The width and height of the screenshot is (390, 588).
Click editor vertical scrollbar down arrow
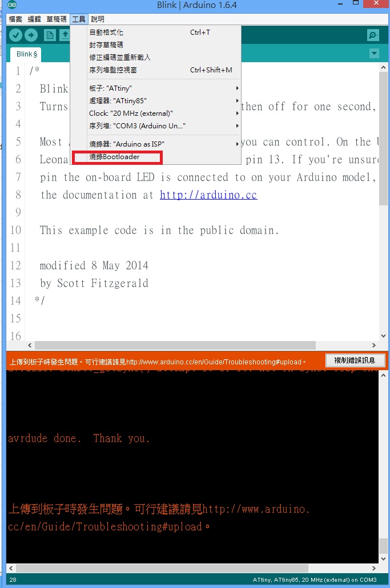pyautogui.click(x=383, y=336)
